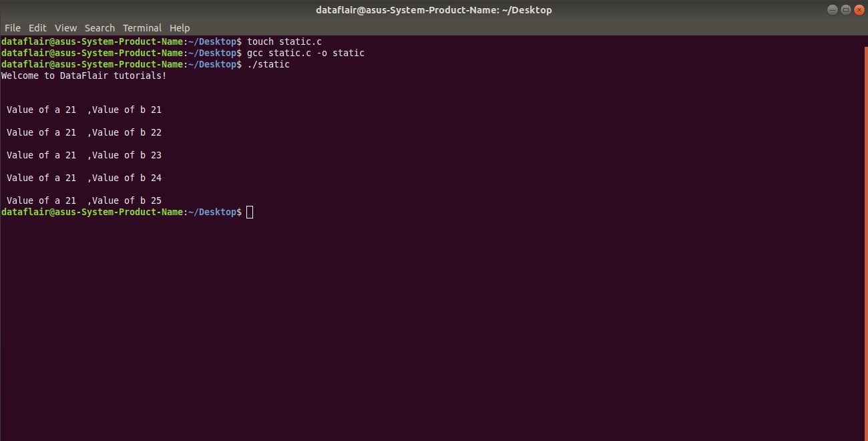Open the Help menu
Image resolution: width=868 pixels, height=441 pixels.
click(180, 27)
